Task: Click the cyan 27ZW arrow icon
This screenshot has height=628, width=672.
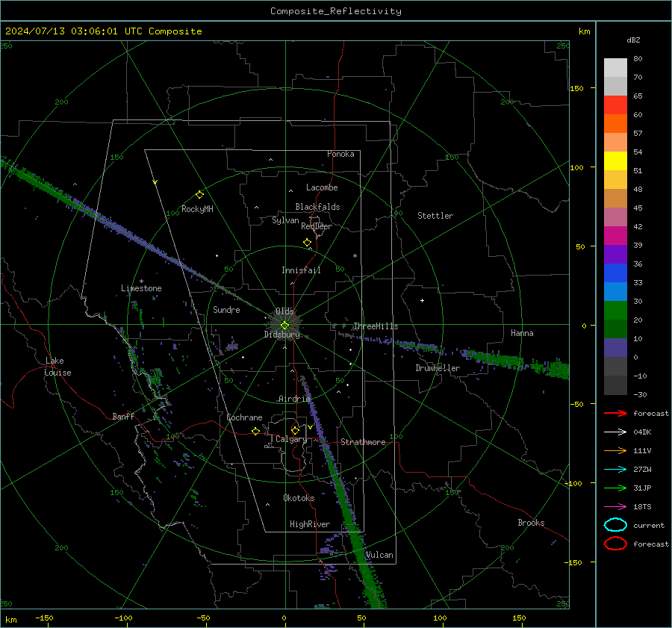Action: click(615, 469)
